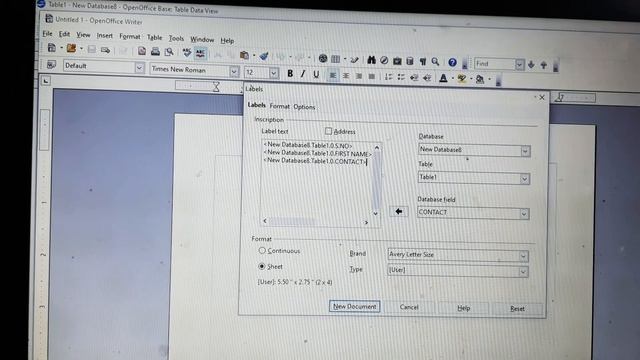This screenshot has height=360, width=640.
Task: Enable Centered paragraph alignment button
Action: pyautogui.click(x=346, y=76)
